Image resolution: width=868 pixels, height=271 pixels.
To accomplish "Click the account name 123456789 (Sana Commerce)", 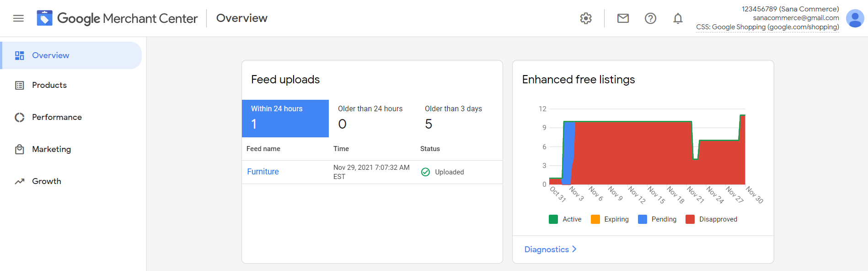I will click(x=790, y=9).
